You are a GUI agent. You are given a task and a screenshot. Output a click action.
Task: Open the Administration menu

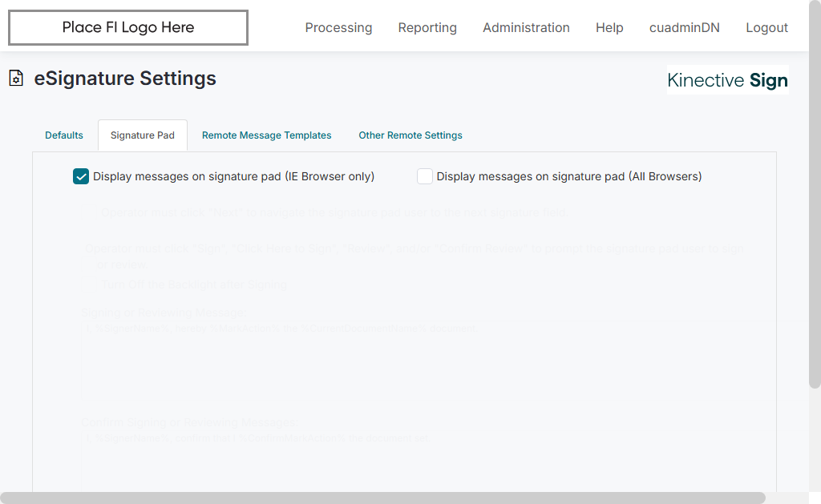pos(526,28)
